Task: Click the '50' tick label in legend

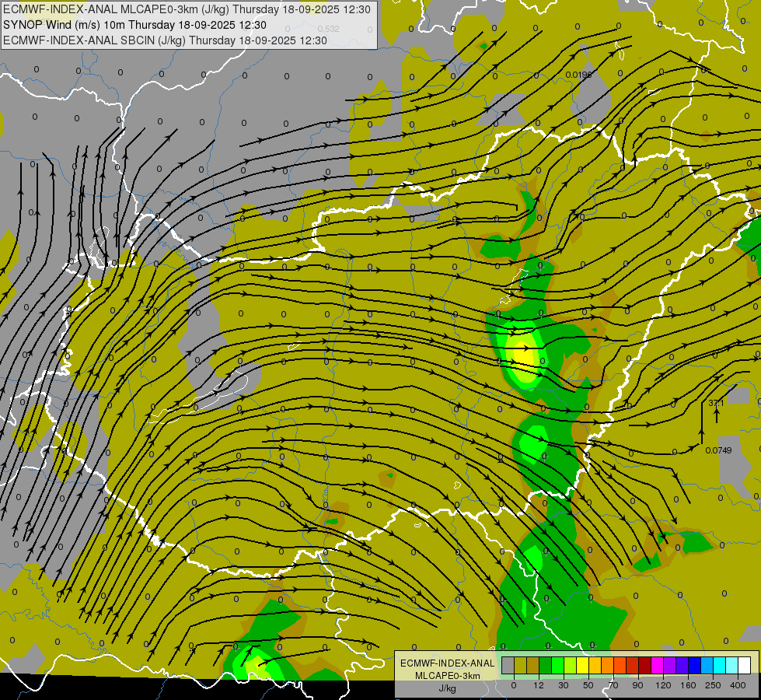Action: pos(588,685)
